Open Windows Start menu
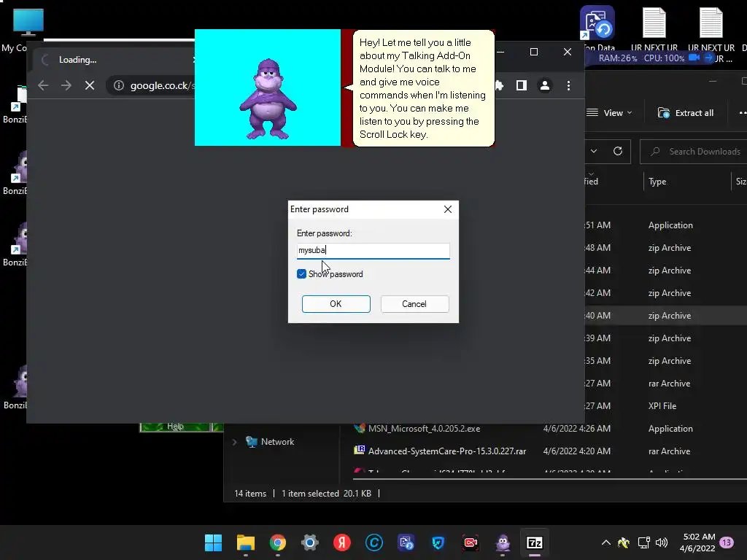Viewport: 747px width, 560px height. coord(213,542)
